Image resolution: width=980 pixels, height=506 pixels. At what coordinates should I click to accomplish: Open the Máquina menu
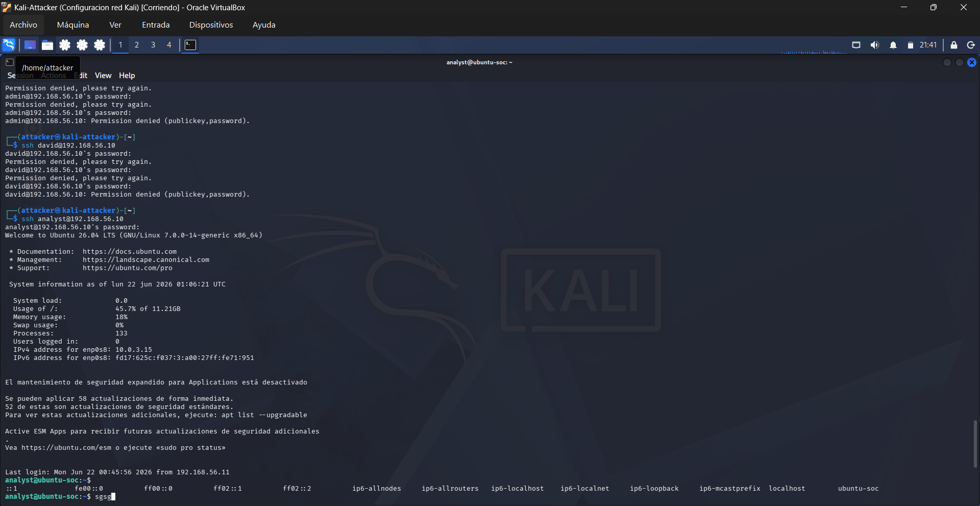tap(73, 25)
